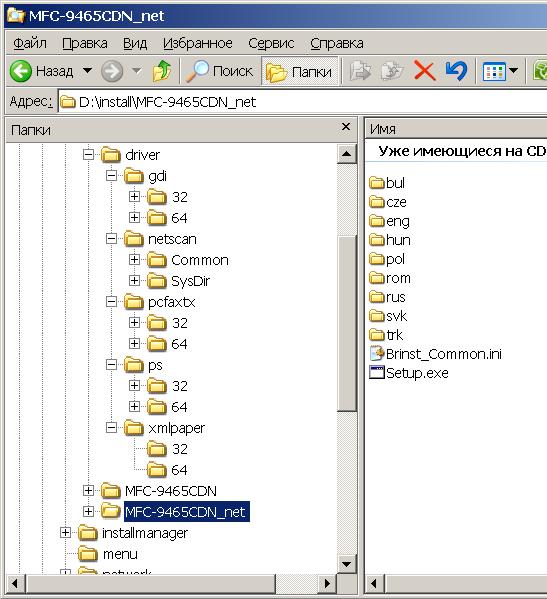The image size is (547, 599).
Task: Click the address bar path field
Action: tap(303, 102)
